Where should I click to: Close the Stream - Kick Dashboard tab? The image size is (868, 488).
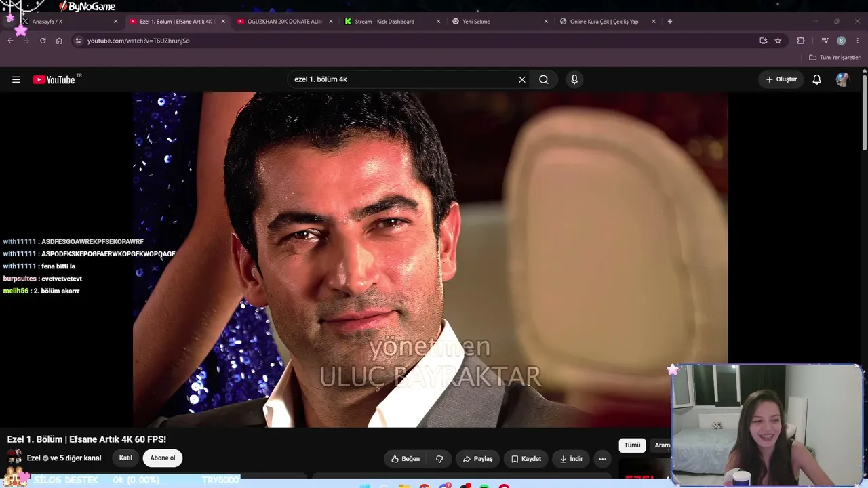(x=438, y=22)
